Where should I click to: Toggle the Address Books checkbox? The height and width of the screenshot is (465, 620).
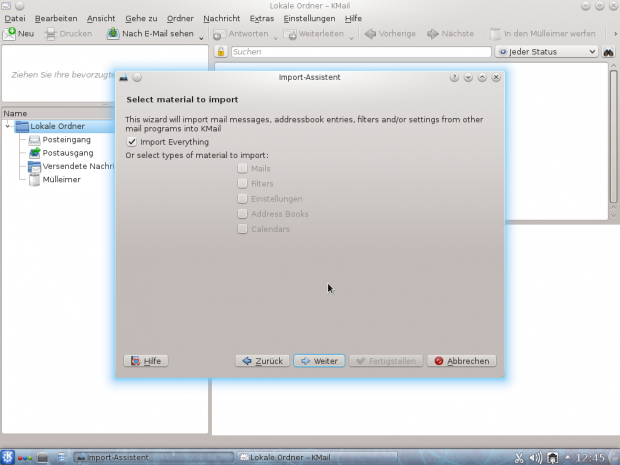(x=242, y=214)
